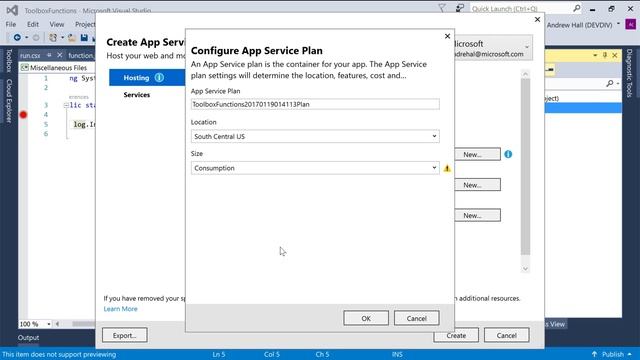Select the Services tab

[137, 95]
